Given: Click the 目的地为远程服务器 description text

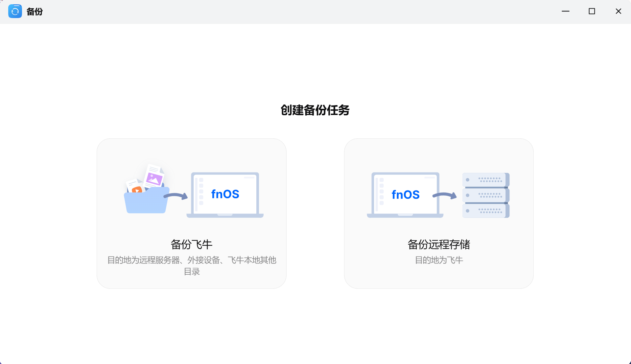Looking at the screenshot, I should point(191,260).
